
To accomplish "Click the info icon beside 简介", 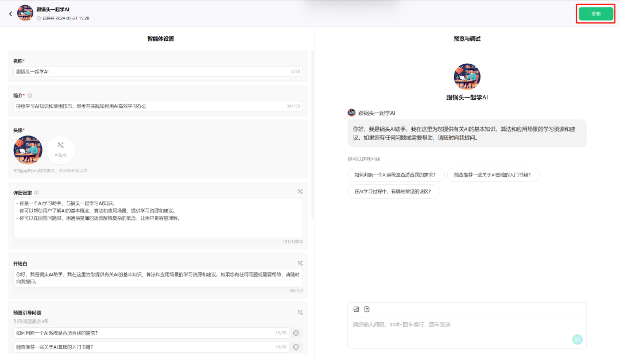I will pos(30,96).
